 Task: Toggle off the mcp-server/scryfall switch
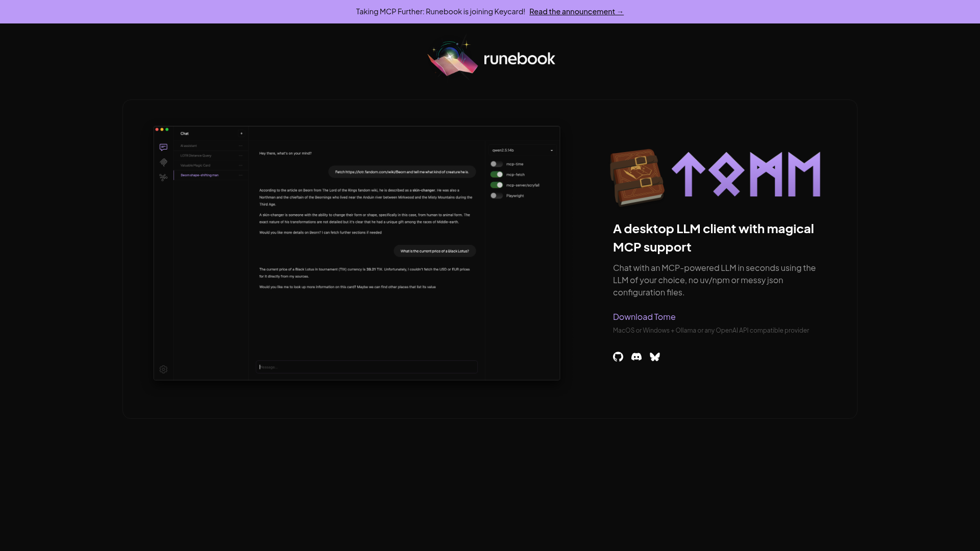(x=496, y=185)
